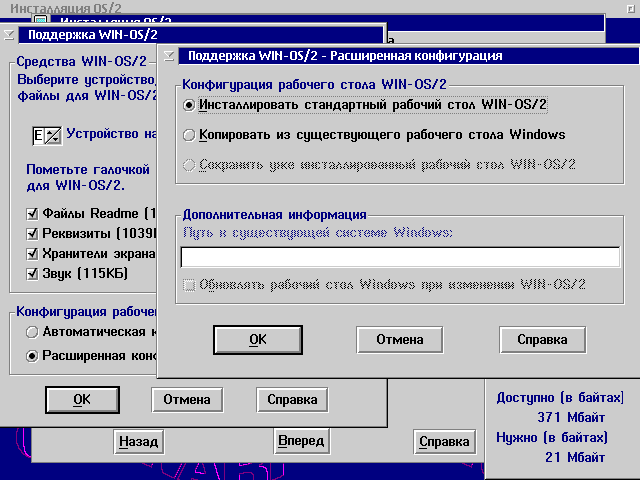This screenshot has width=640, height=480.
Task: Open system menu icon of Поддержка WIN-OS/2 window
Action: 9,35
